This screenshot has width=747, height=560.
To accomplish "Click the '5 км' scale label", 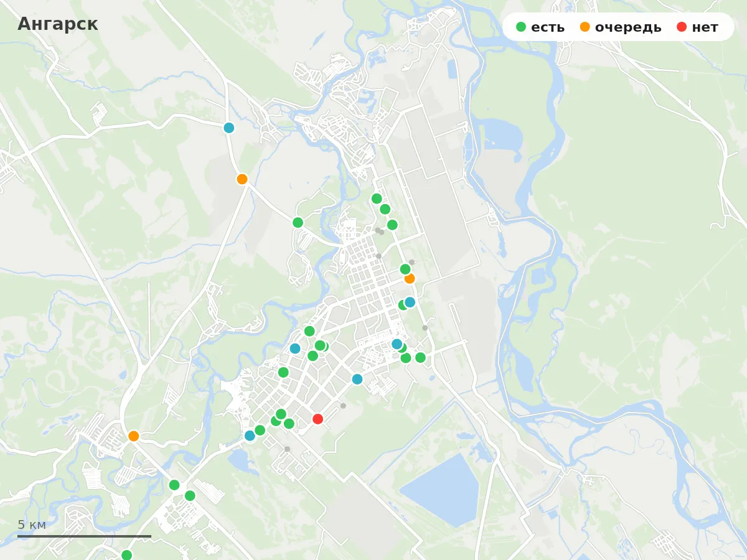I will coord(32,525).
